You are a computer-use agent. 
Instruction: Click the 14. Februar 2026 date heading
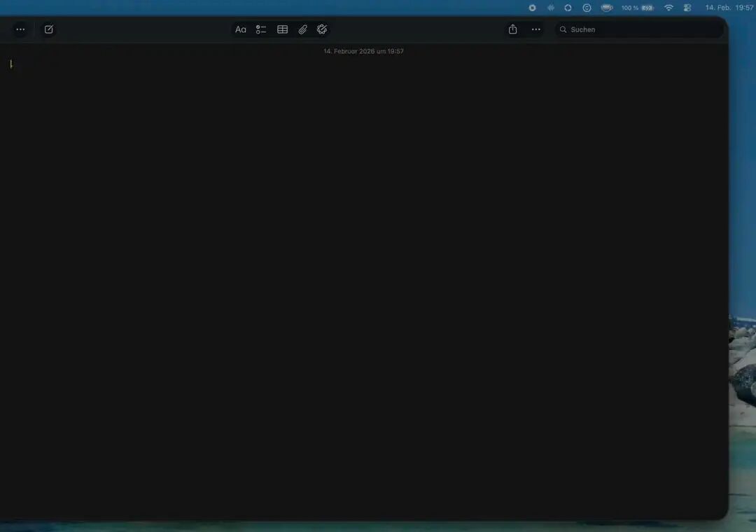pos(364,51)
